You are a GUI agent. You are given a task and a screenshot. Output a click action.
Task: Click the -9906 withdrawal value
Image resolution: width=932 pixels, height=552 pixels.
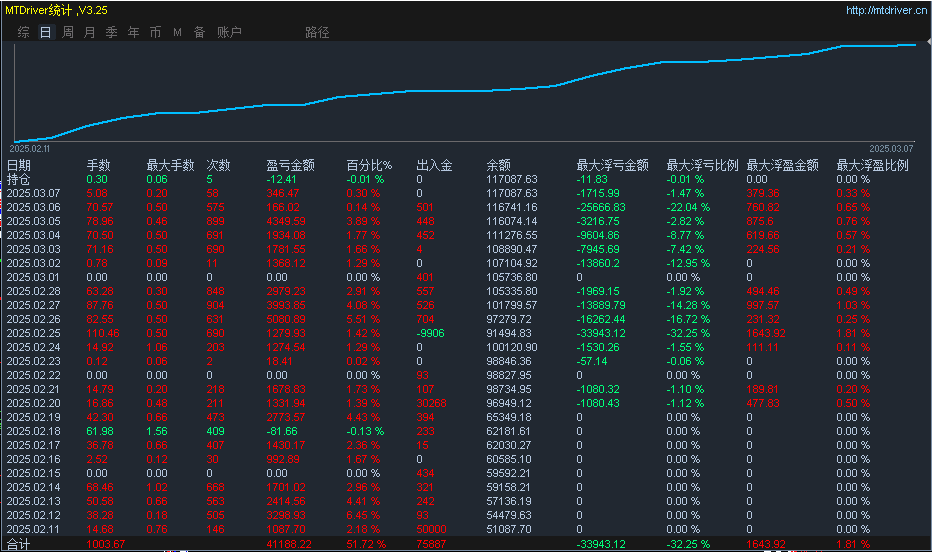431,333
